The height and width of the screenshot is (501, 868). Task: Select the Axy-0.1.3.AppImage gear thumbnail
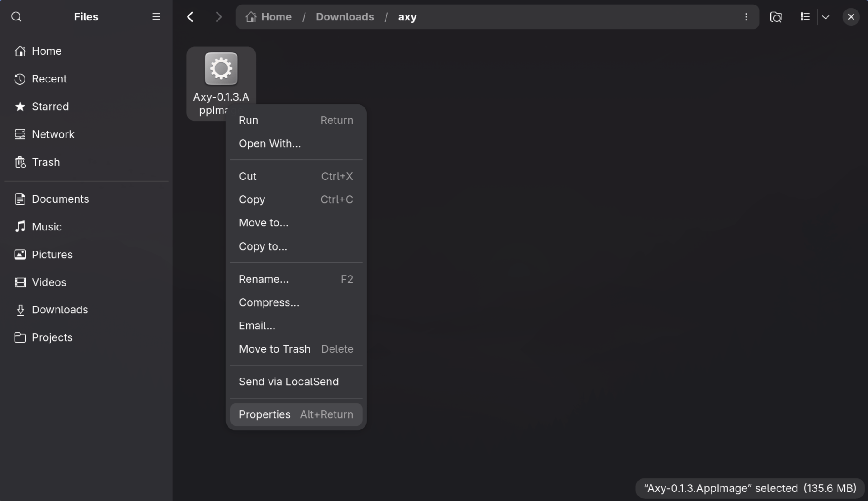pos(221,69)
